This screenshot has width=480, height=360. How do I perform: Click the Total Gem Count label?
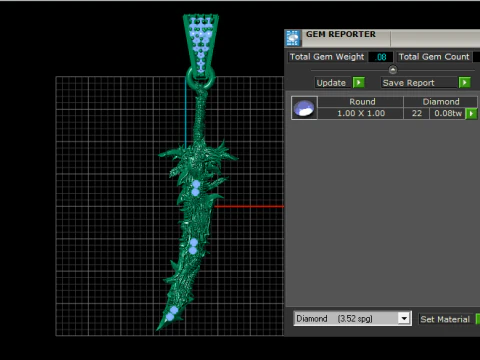(434, 57)
